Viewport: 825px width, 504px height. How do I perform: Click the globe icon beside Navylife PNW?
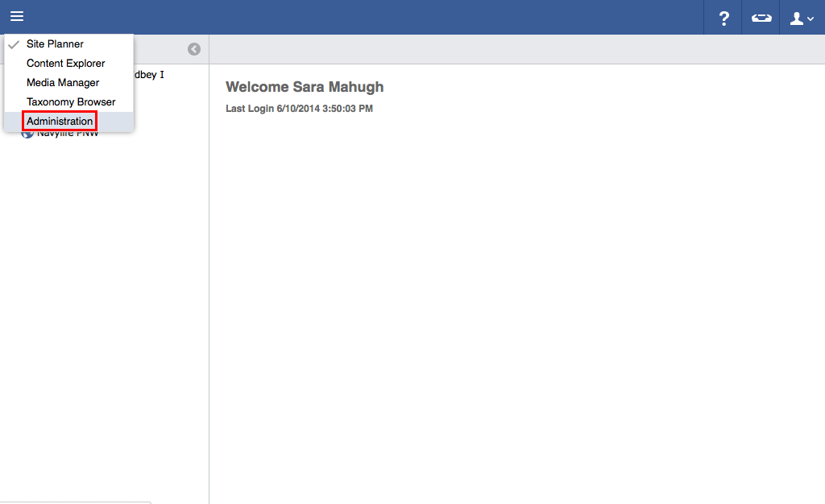[27, 134]
